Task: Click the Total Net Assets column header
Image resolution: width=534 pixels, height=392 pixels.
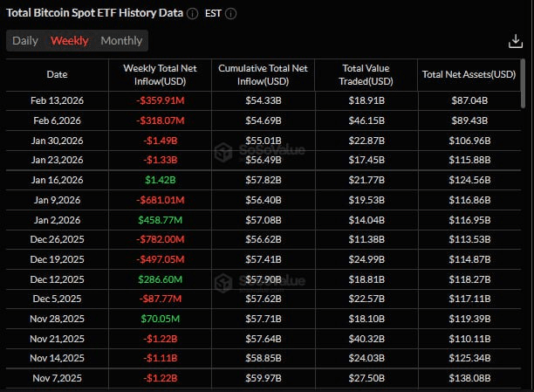Action: (468, 74)
